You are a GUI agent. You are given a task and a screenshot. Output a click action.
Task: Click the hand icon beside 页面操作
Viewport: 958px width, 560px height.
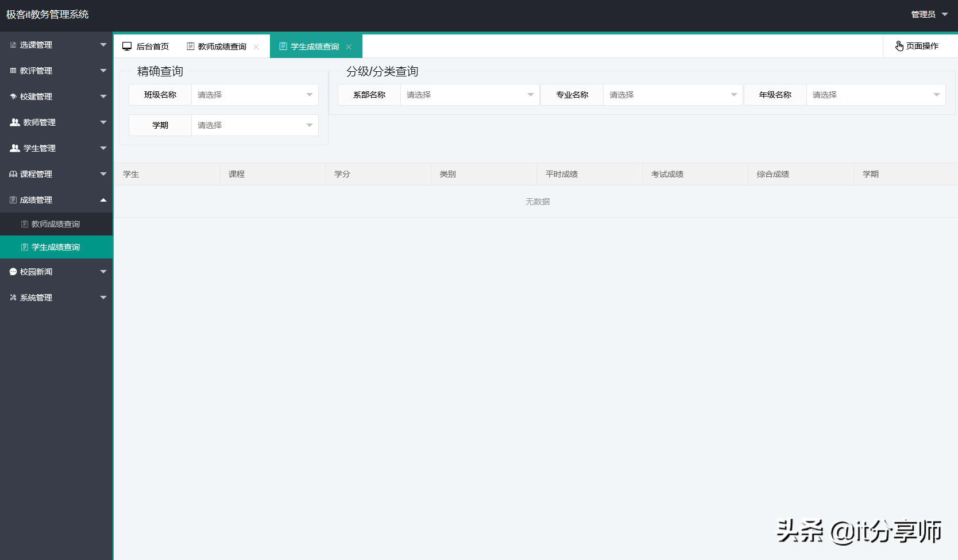point(899,45)
